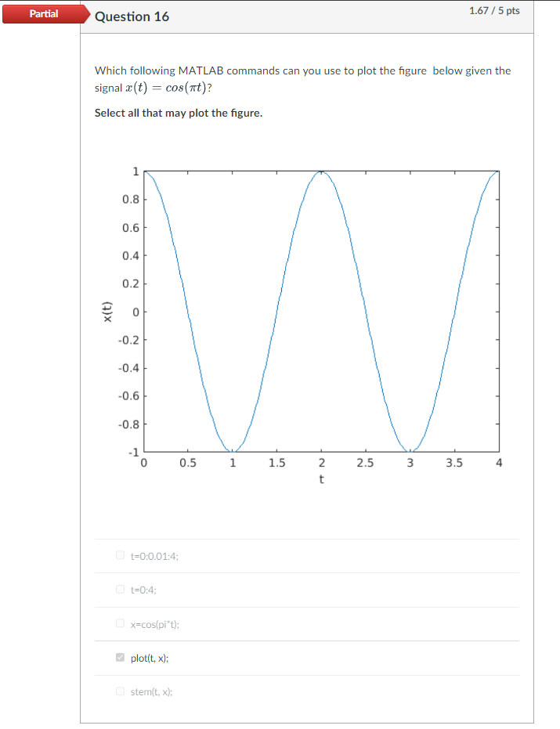
Task: Click the red Partial status badge
Action: 43,13
